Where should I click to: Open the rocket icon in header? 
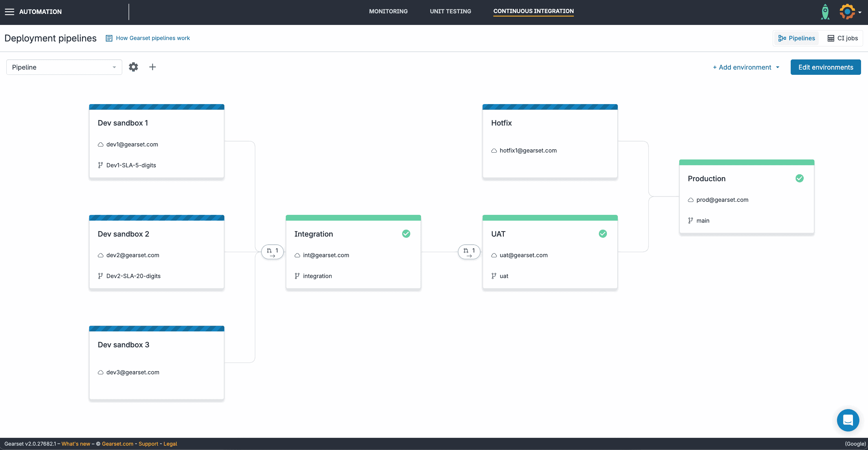point(825,12)
